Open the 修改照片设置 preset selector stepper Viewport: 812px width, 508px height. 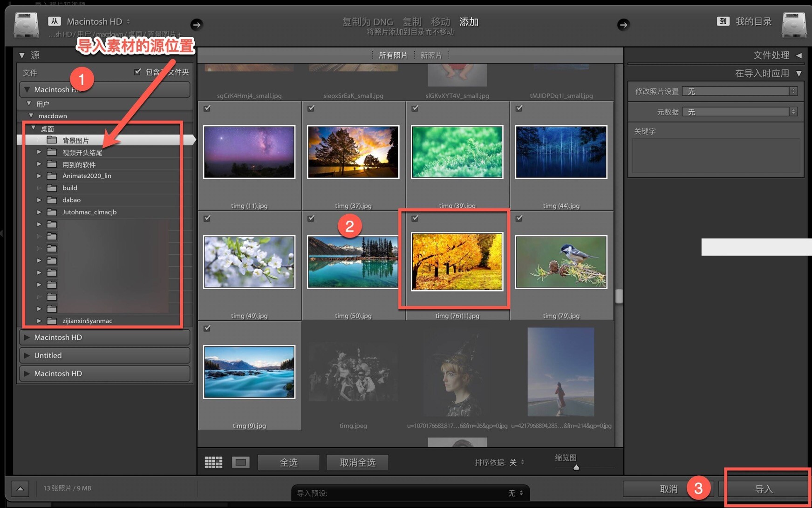(x=793, y=91)
